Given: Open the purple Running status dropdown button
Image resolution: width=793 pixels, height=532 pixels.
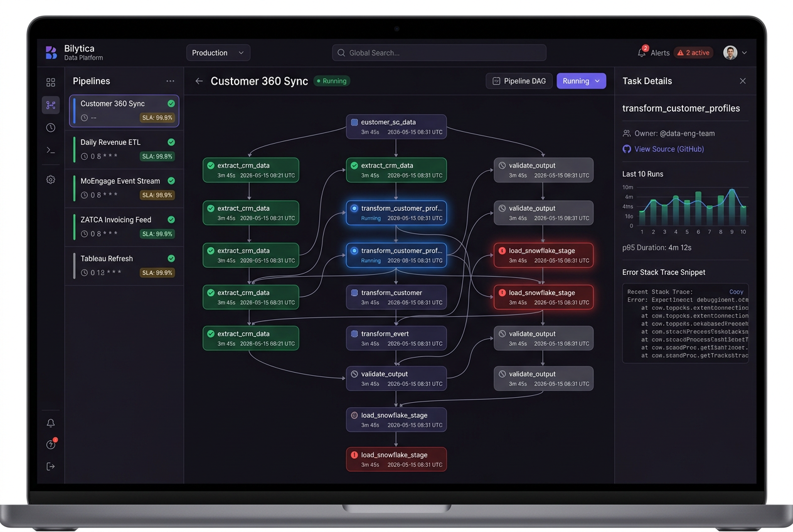Looking at the screenshot, I should click(x=582, y=81).
